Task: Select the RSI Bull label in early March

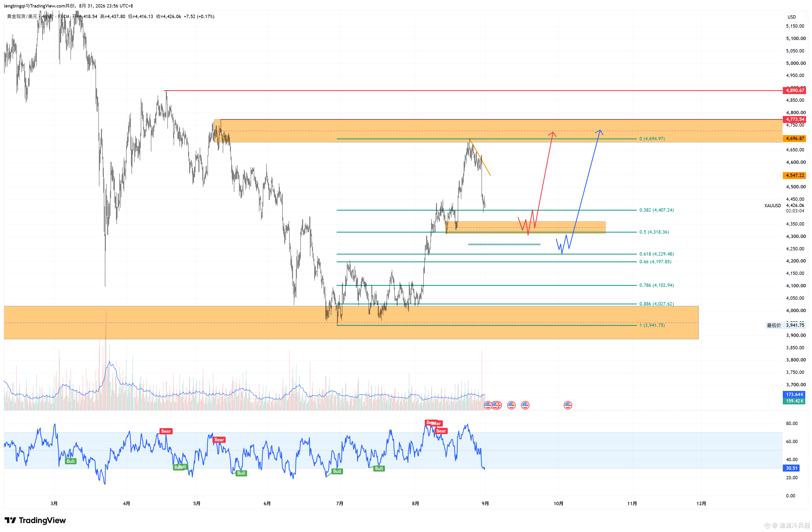Action: click(71, 461)
